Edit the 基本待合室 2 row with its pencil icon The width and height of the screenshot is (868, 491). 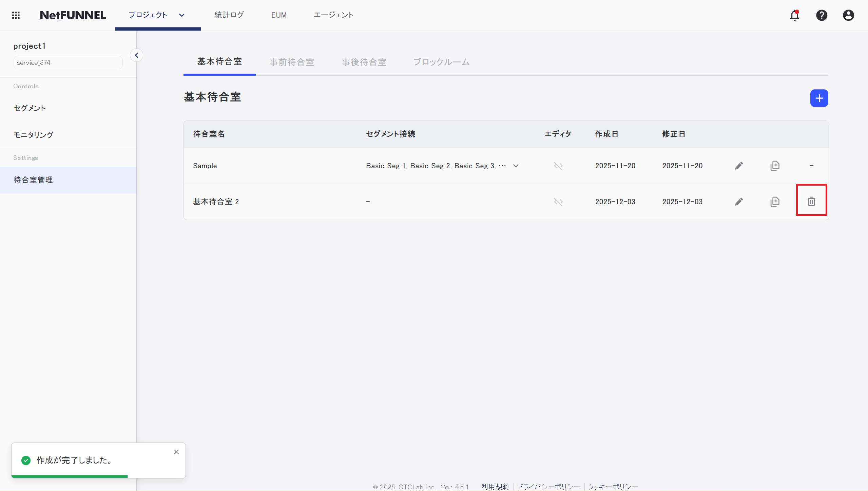coord(739,202)
